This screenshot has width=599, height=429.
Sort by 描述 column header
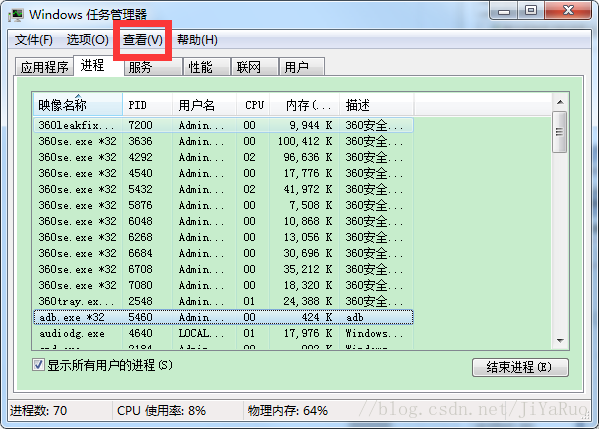tap(377, 105)
